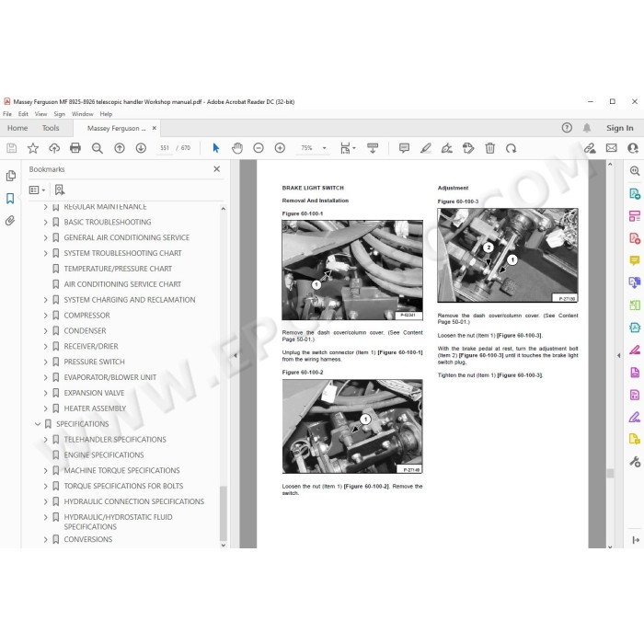Open the Sign document pen tool

tap(447, 148)
